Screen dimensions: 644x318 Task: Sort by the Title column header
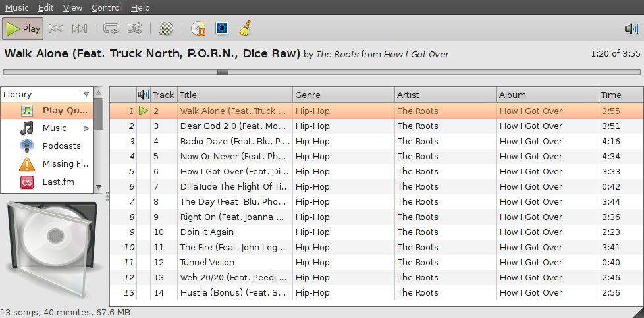(x=235, y=95)
